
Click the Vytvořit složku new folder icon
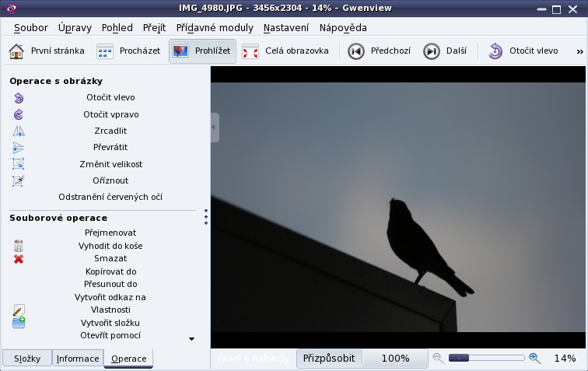[x=19, y=323]
